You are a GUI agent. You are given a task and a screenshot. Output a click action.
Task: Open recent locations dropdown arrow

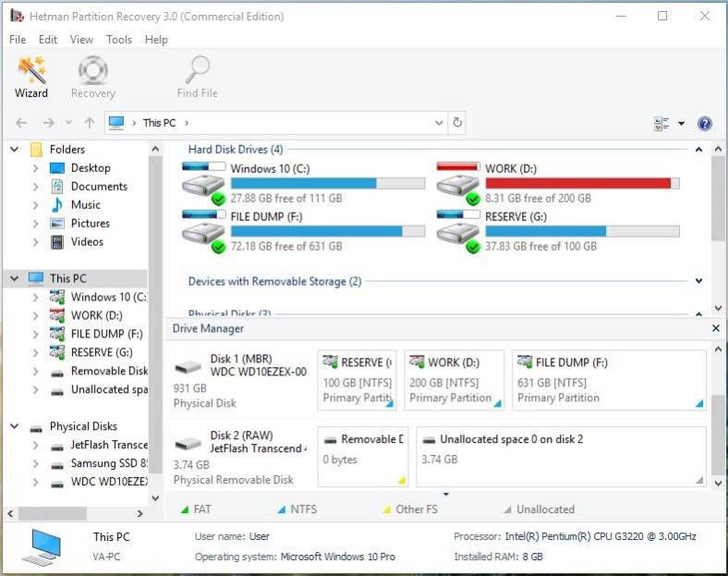click(68, 123)
